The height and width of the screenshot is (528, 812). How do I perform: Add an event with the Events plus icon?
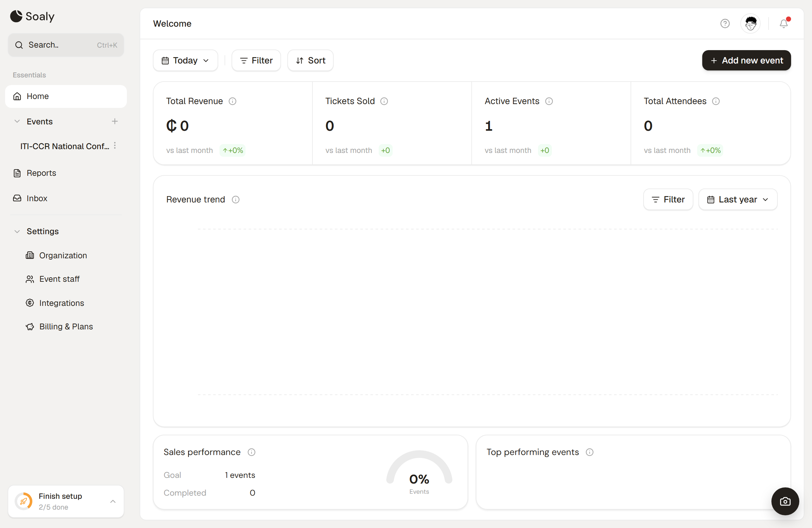[x=115, y=121]
